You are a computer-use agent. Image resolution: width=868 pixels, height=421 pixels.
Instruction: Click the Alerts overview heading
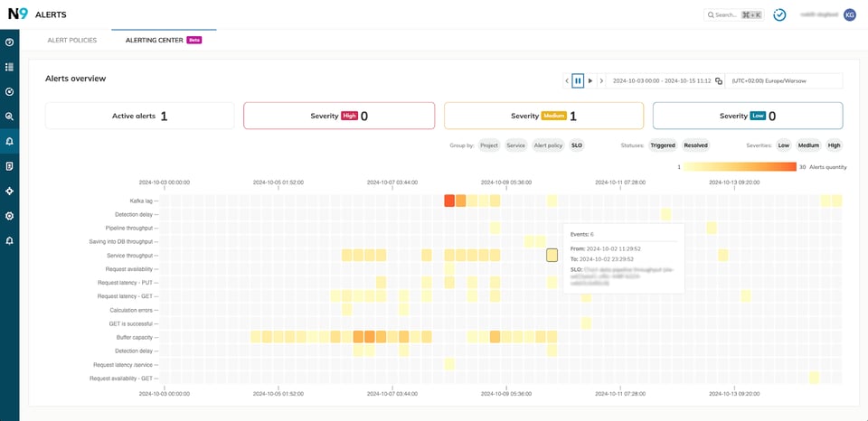(x=75, y=79)
